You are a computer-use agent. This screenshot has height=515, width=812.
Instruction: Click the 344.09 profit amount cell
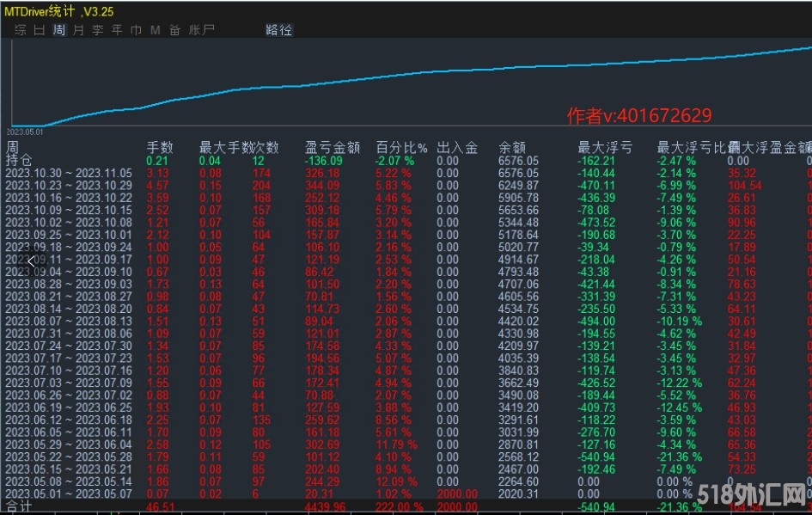point(322,186)
